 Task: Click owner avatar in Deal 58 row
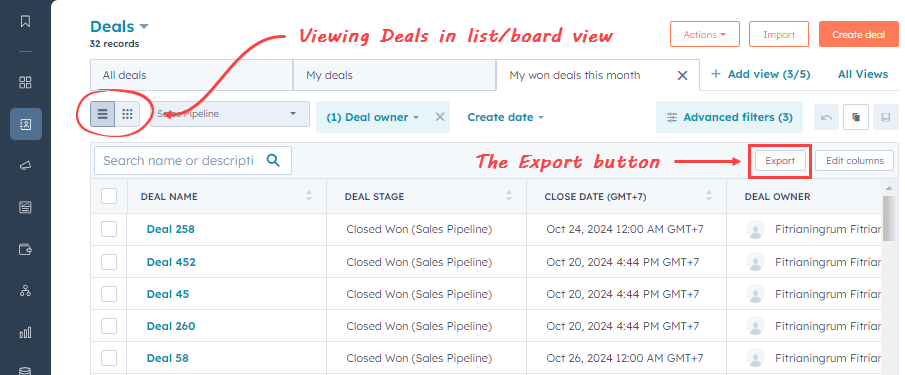[x=756, y=358]
